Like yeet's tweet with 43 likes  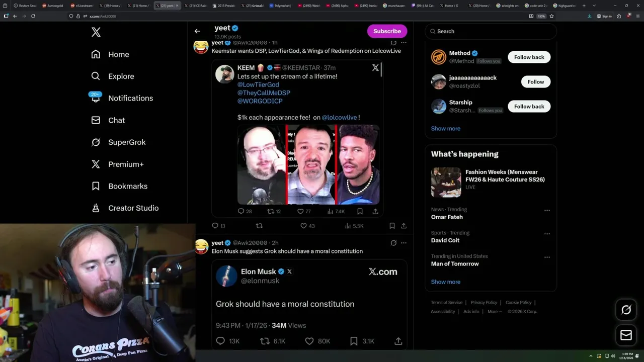307,226
